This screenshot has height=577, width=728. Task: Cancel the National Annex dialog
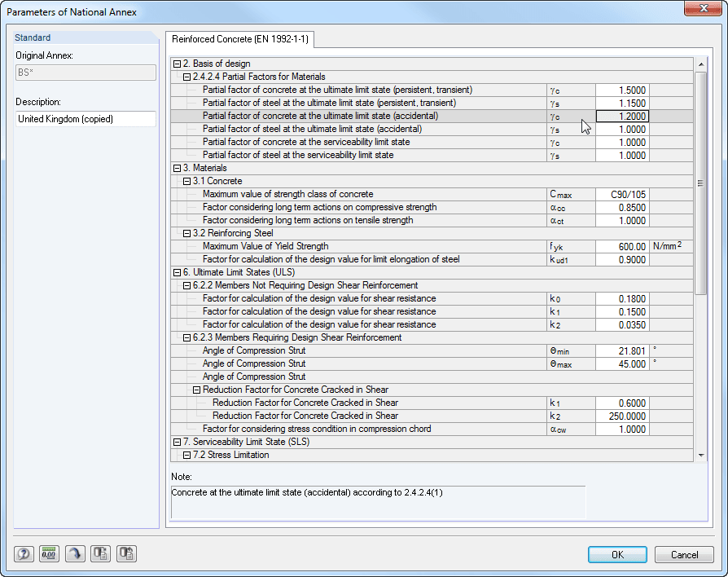(x=684, y=555)
